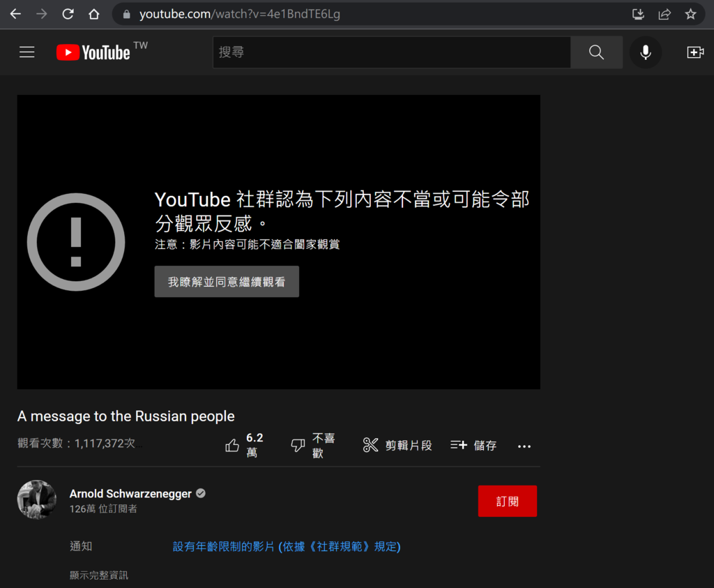Viewport: 714px width, 588px height.
Task: Click the 儲存 save label
Action: coord(485,446)
